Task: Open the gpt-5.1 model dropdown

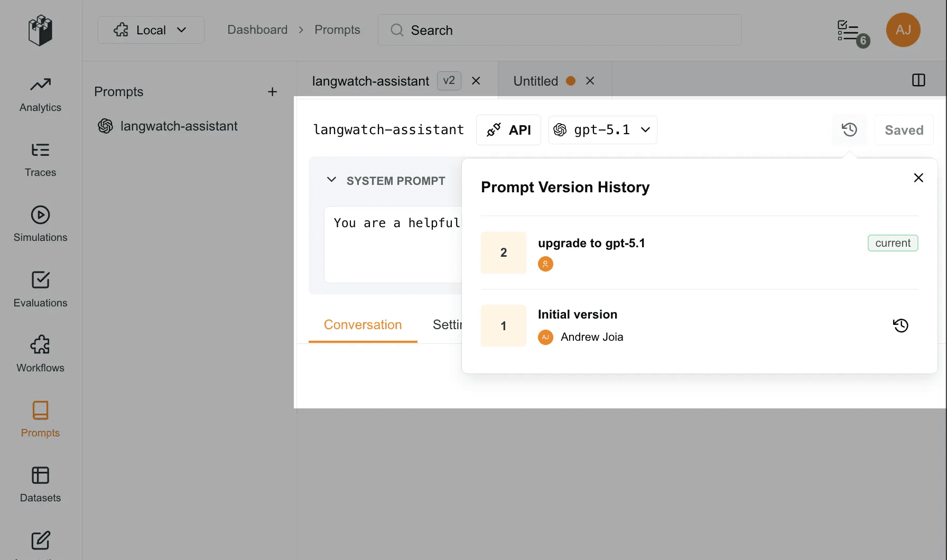Action: click(x=603, y=130)
